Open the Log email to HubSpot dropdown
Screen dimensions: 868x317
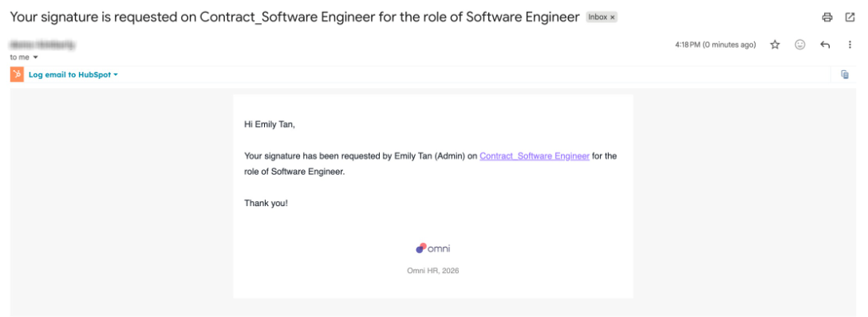73,74
